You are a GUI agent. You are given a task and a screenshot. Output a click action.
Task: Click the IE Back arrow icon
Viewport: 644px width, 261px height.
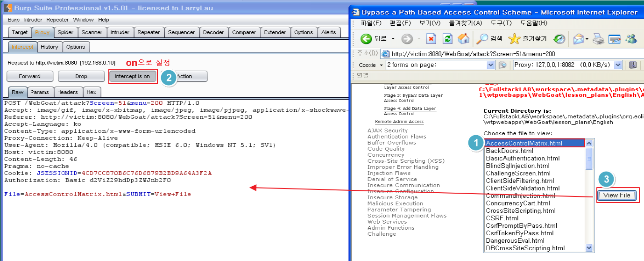[366, 38]
